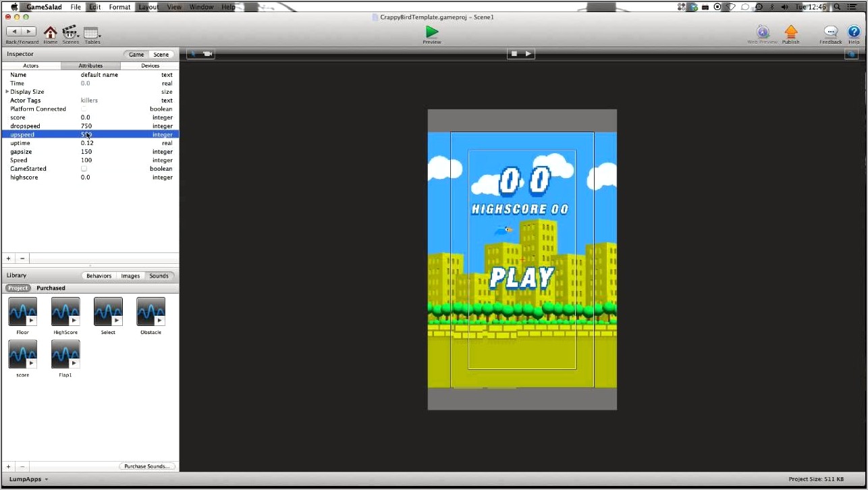Open the Tables toolbar icon
This screenshot has height=490, width=868.
click(x=90, y=32)
